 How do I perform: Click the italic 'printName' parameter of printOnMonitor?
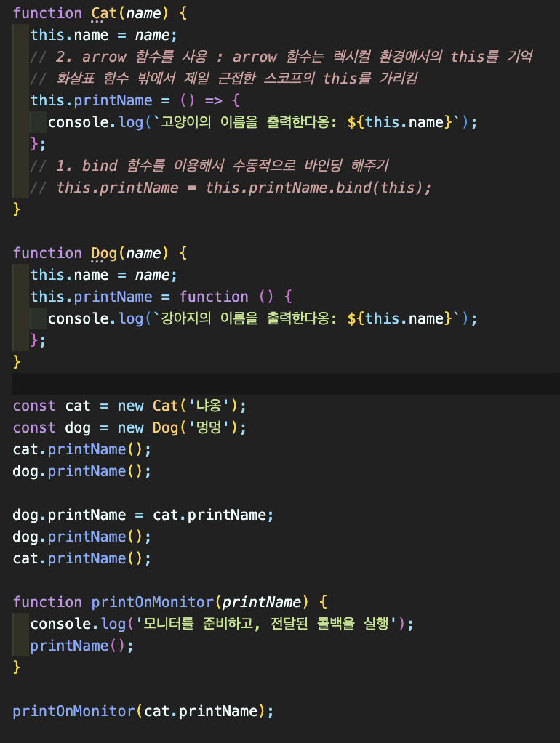pos(262,602)
